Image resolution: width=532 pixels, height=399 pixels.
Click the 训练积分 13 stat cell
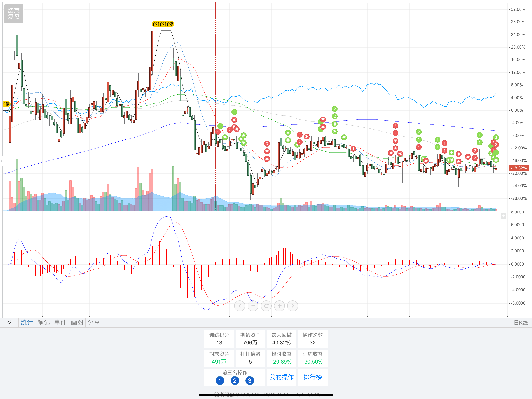tap(219, 339)
